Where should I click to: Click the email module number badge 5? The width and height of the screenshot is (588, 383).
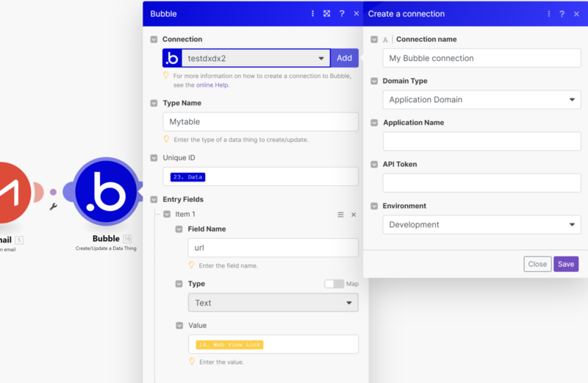click(x=19, y=240)
